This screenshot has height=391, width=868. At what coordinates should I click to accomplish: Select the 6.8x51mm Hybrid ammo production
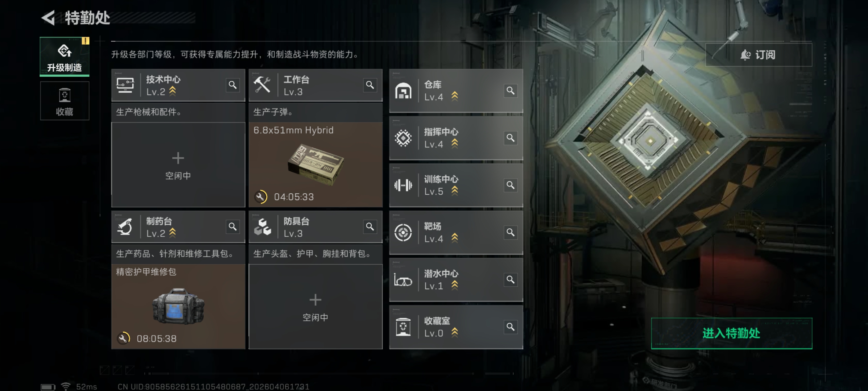[x=315, y=165]
